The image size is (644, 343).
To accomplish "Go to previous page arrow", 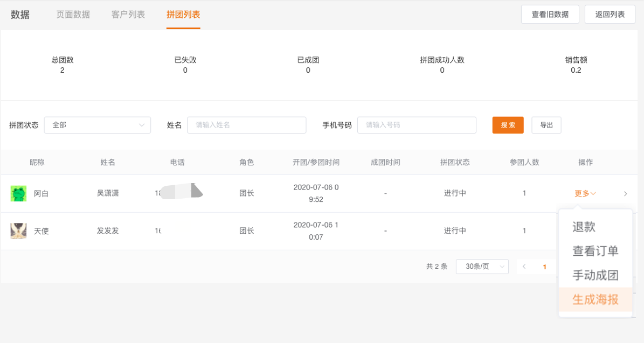I will click(x=524, y=267).
